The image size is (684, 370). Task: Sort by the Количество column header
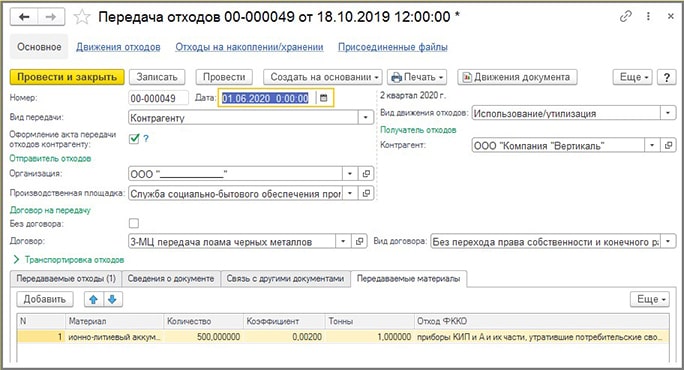[203, 321]
